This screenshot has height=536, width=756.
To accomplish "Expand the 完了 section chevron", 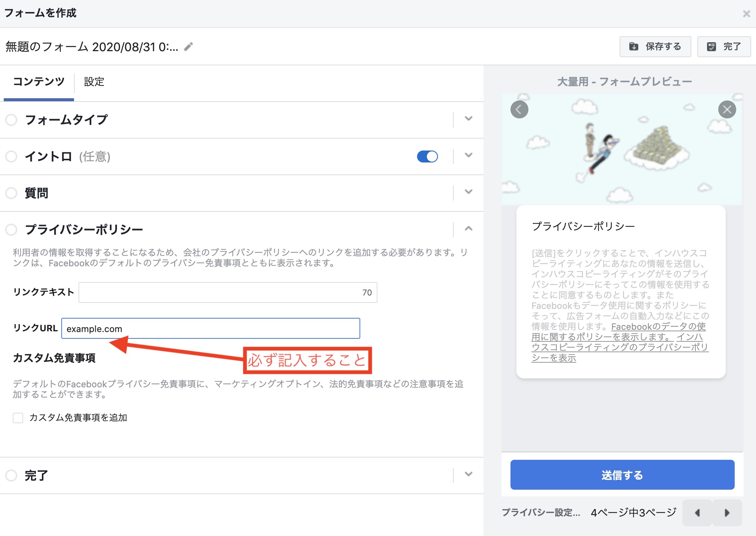I will (x=468, y=474).
